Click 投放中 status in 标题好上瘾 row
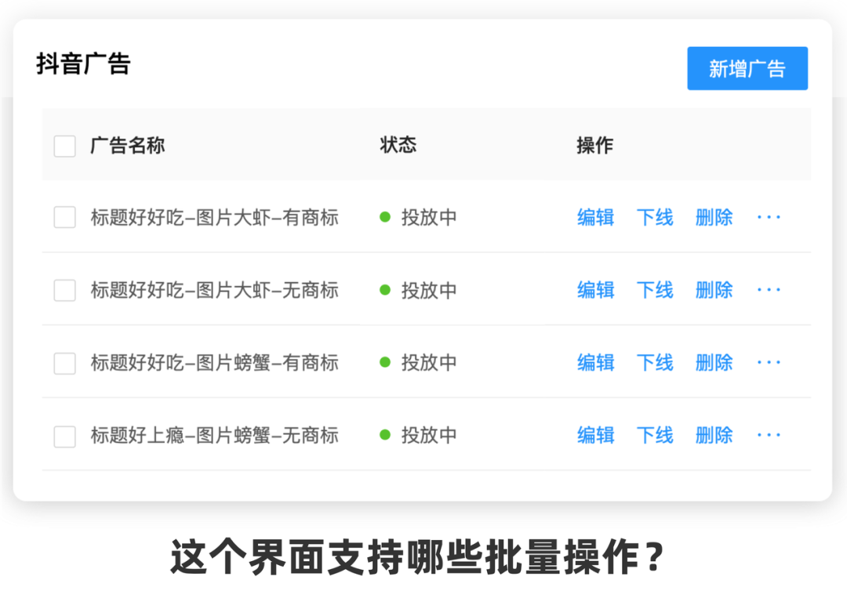Viewport: 847px width, 616px height. coord(418,435)
